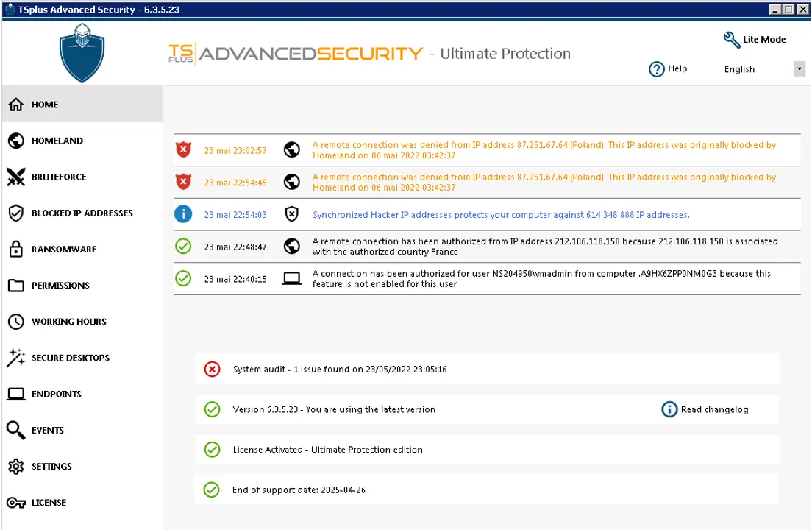Open the System audit issue found row
The height and width of the screenshot is (530, 812).
click(339, 369)
